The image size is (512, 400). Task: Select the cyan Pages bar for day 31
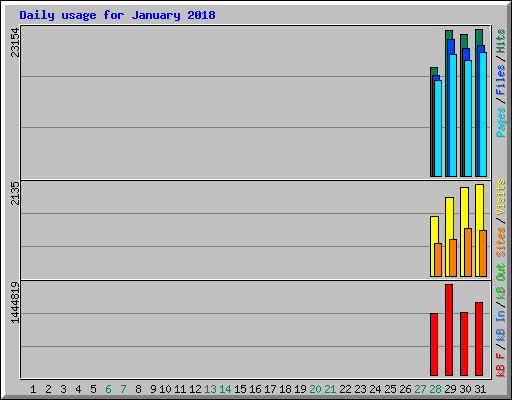click(x=483, y=114)
